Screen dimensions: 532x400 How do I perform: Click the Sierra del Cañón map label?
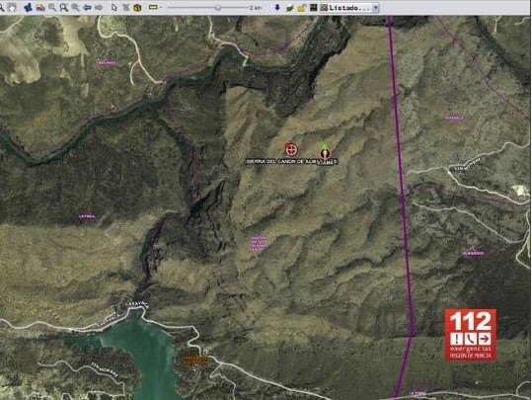tap(281, 162)
